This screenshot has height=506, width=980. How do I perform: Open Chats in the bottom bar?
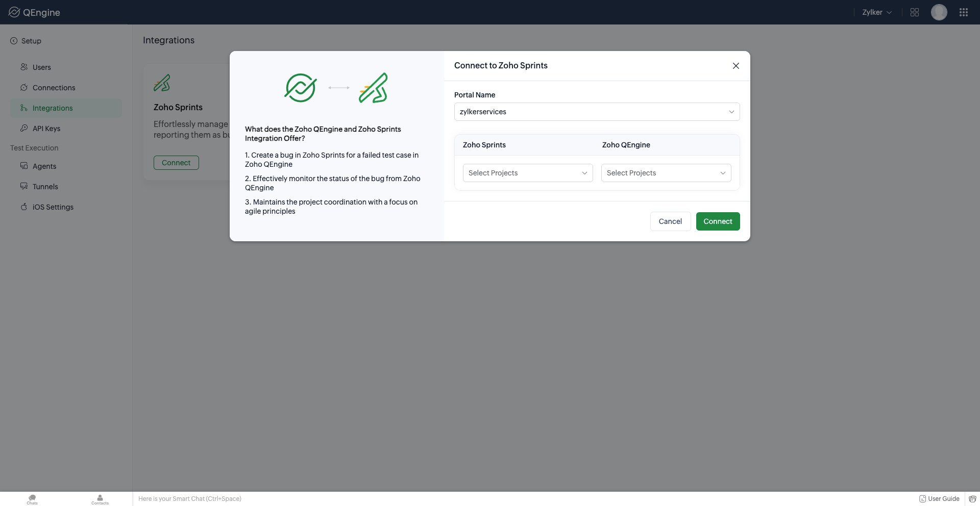[x=32, y=499]
